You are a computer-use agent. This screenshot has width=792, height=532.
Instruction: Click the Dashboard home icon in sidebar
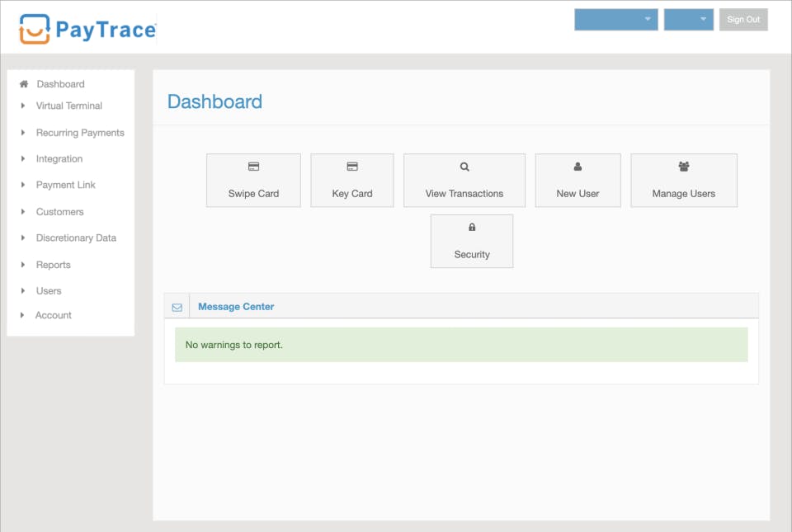[x=24, y=84]
